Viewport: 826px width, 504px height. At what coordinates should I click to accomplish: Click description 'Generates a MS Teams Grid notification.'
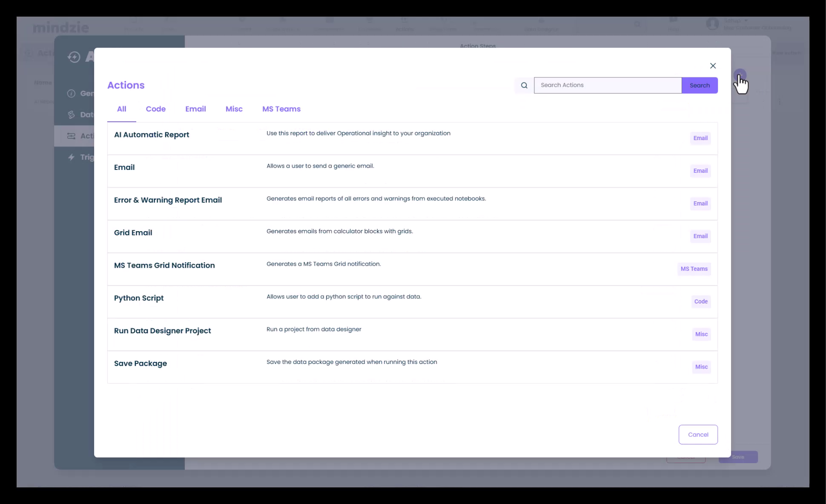[x=324, y=264]
